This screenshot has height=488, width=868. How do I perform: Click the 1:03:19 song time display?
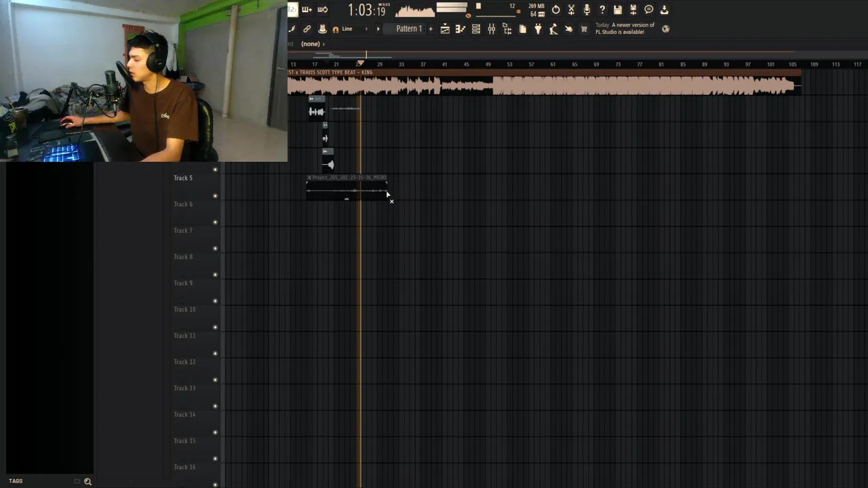click(x=367, y=10)
